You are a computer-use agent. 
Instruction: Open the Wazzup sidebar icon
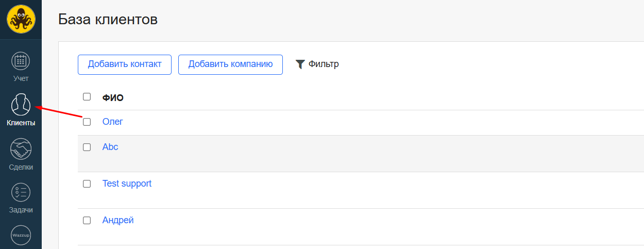(x=21, y=236)
